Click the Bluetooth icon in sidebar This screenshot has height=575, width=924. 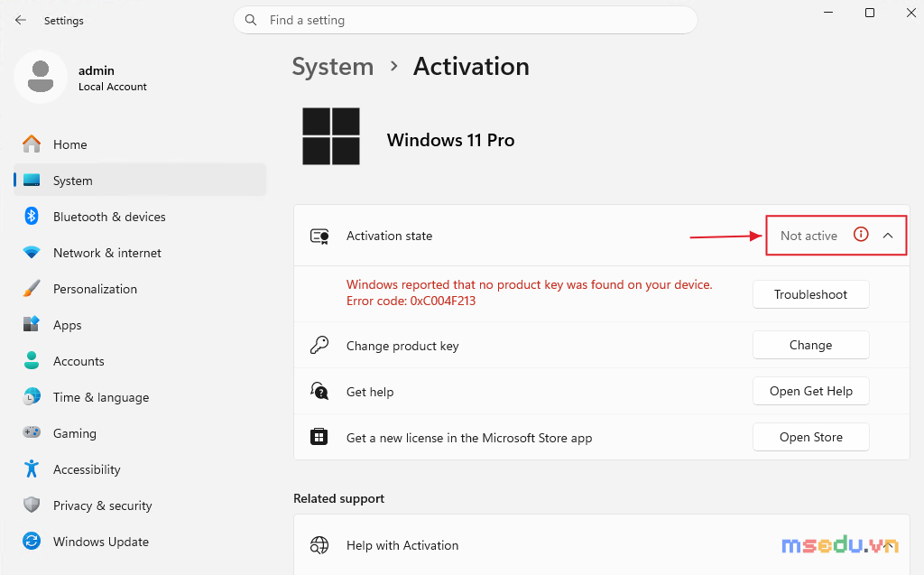click(32, 216)
